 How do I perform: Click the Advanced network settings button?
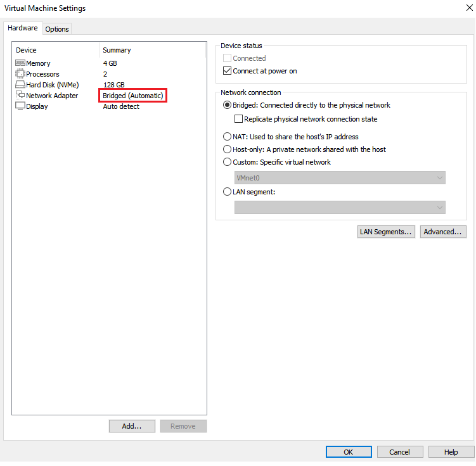tap(444, 232)
